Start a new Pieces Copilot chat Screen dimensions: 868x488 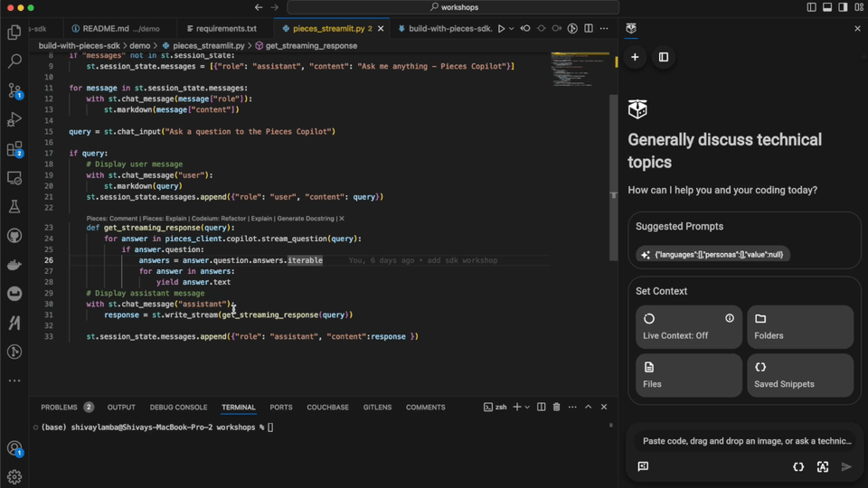point(635,57)
